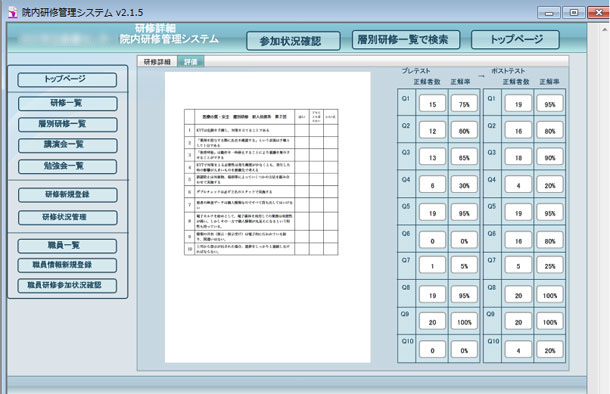
Task: Click pretest Q2 rate field 60%
Action: click(x=464, y=131)
